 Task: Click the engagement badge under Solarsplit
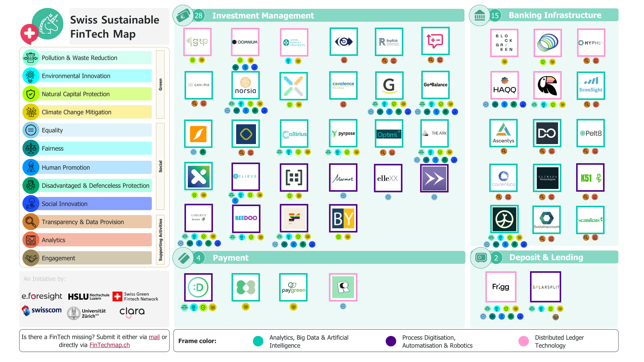pos(555,317)
